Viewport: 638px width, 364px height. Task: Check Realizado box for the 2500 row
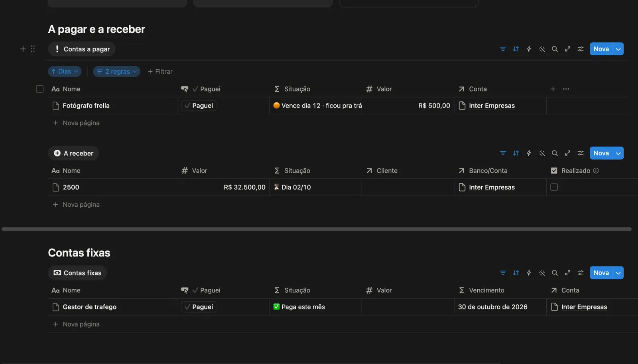click(x=554, y=187)
